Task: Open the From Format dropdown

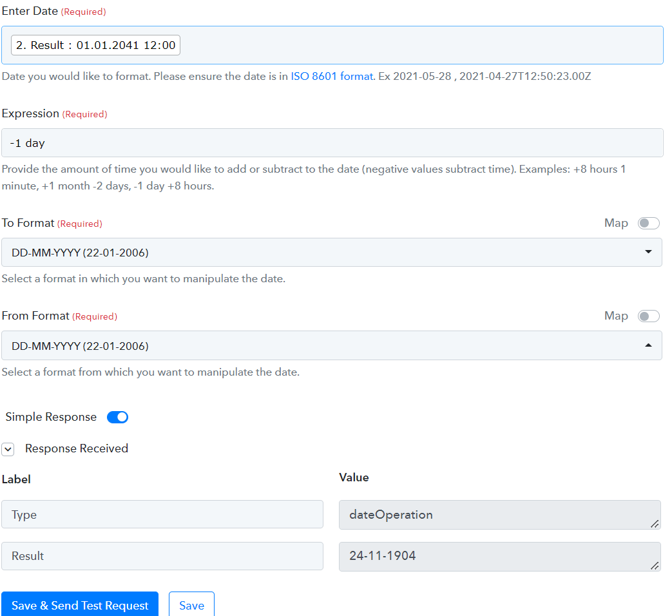Action: coord(332,345)
